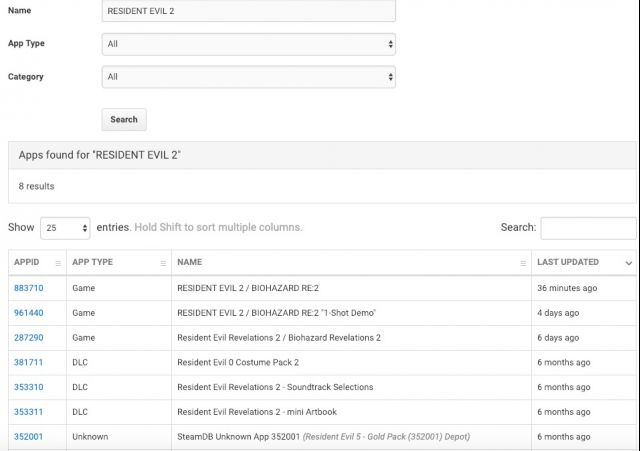The width and height of the screenshot is (640, 451).
Task: Open the Category dropdown
Action: [249, 77]
